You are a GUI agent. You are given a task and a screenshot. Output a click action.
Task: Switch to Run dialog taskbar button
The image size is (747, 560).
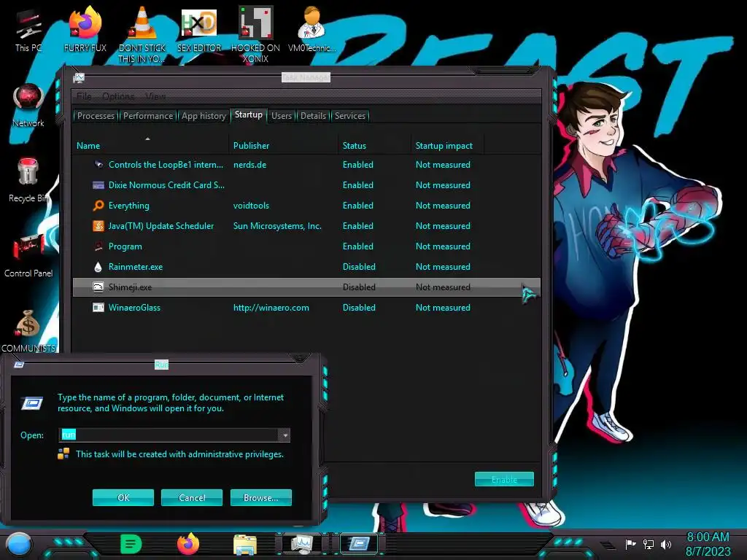[359, 544]
